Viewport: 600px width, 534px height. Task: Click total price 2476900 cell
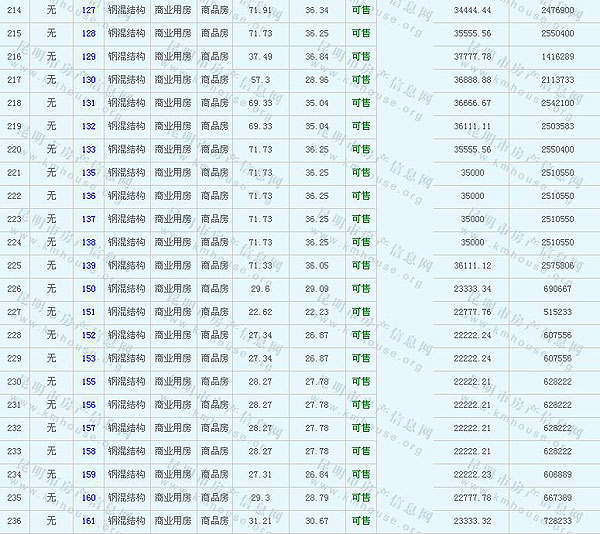(x=557, y=10)
